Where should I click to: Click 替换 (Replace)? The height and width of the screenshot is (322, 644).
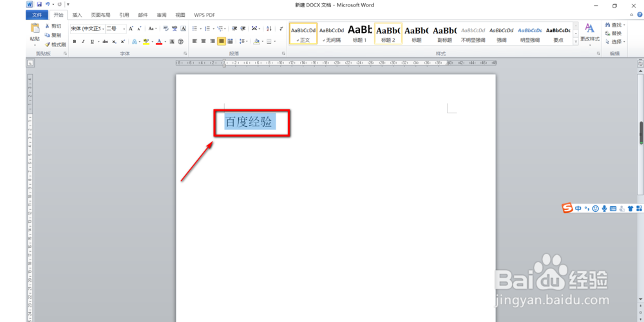pyautogui.click(x=614, y=33)
